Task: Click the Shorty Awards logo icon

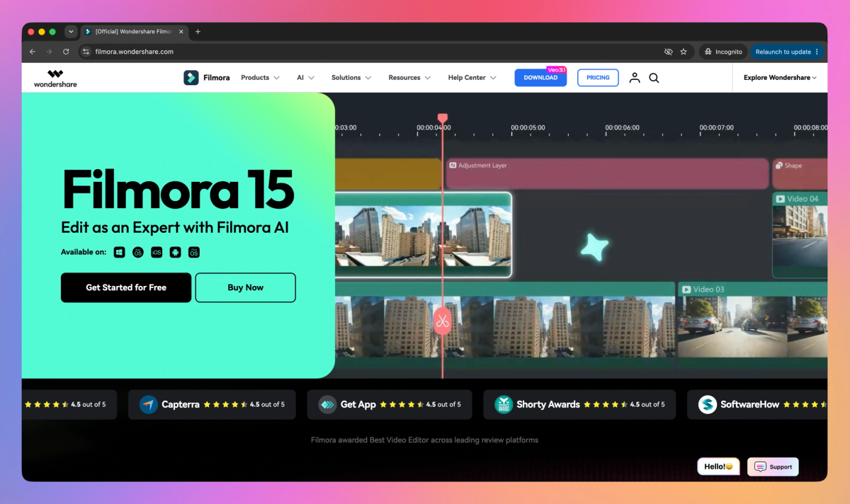Action: pyautogui.click(x=503, y=404)
